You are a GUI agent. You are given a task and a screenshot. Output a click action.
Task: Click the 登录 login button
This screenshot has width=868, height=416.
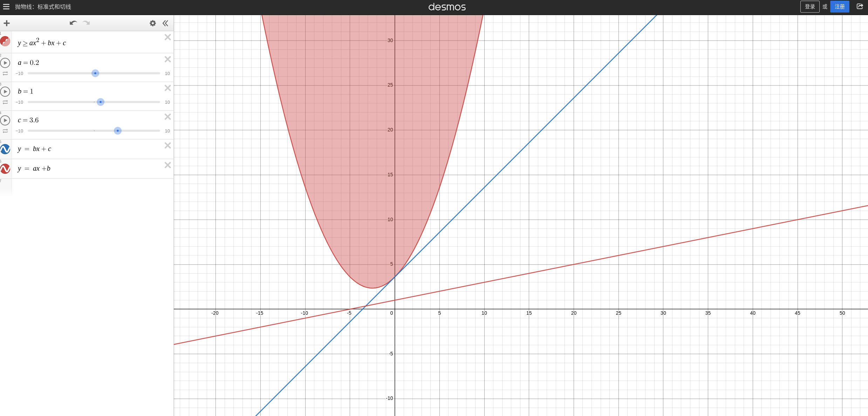tap(809, 7)
